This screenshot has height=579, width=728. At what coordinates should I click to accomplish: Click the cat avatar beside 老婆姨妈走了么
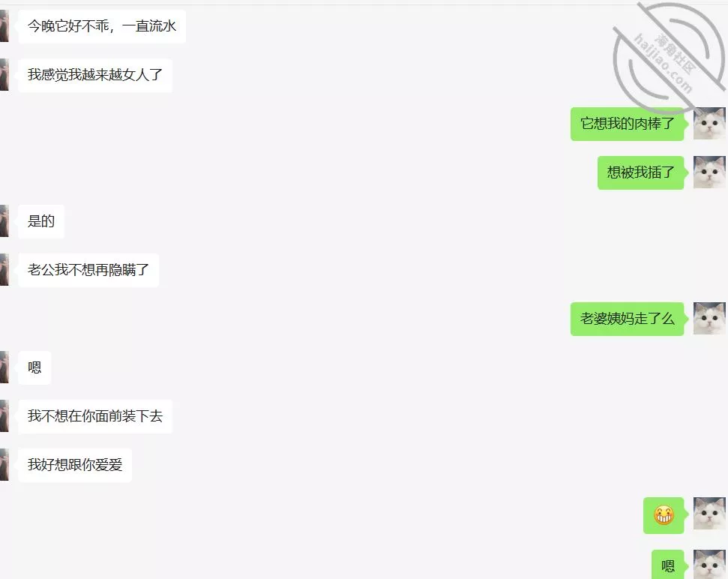click(709, 319)
